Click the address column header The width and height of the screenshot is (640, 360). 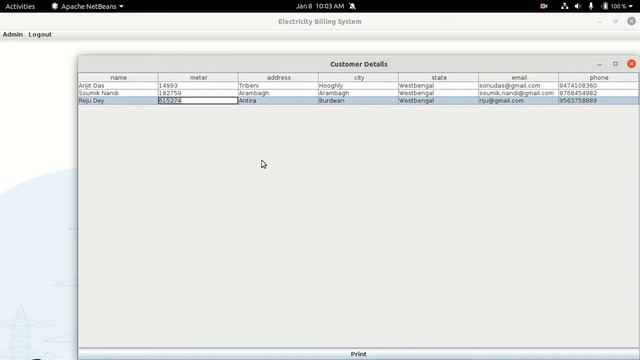[278, 78]
